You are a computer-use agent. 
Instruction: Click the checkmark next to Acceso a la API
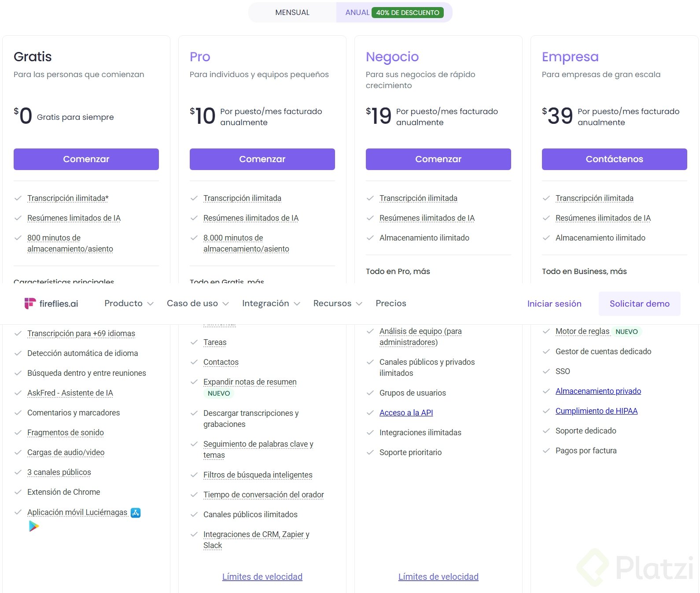coord(370,413)
